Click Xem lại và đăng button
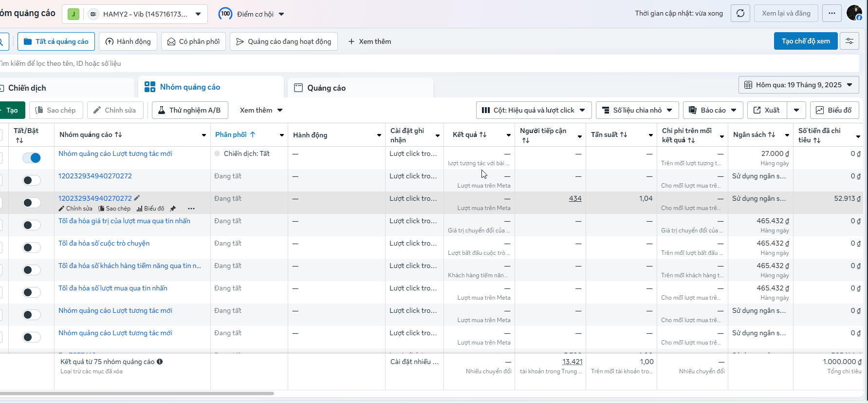Image resolution: width=868 pixels, height=403 pixels. (x=786, y=14)
